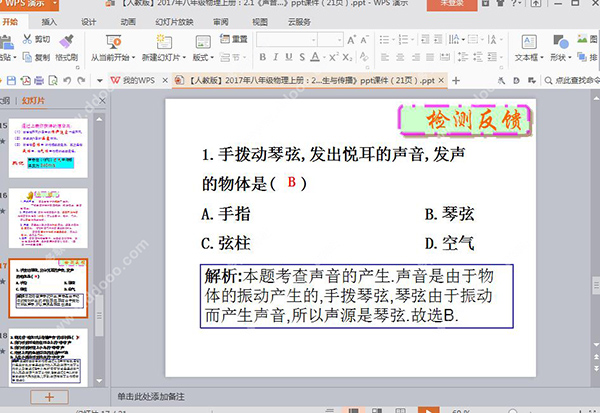
Task: Click the Redo arrow icon
Action: [x=81, y=80]
